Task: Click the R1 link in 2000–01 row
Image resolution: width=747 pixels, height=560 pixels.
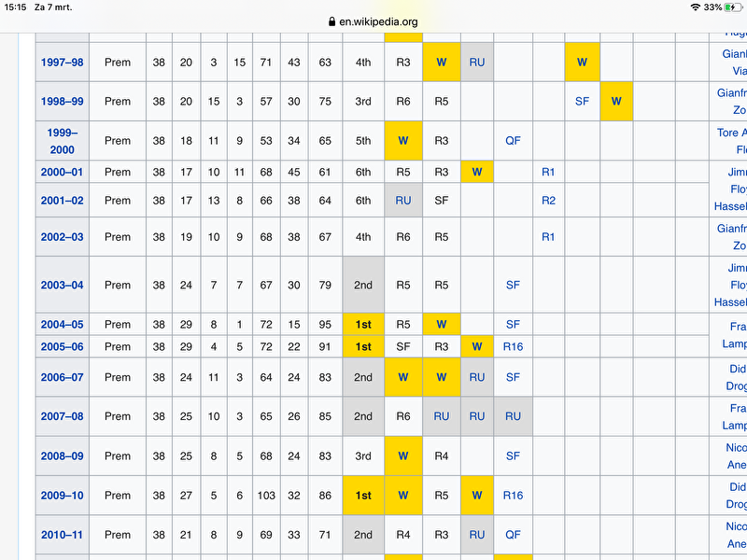Action: [x=548, y=172]
